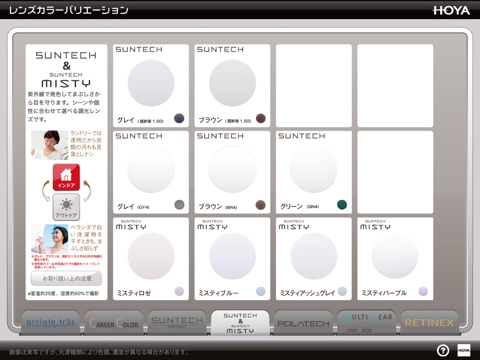This screenshot has height=360, width=480.
Task: Choose the green swatch on Suntech Green card
Action: click(x=342, y=205)
